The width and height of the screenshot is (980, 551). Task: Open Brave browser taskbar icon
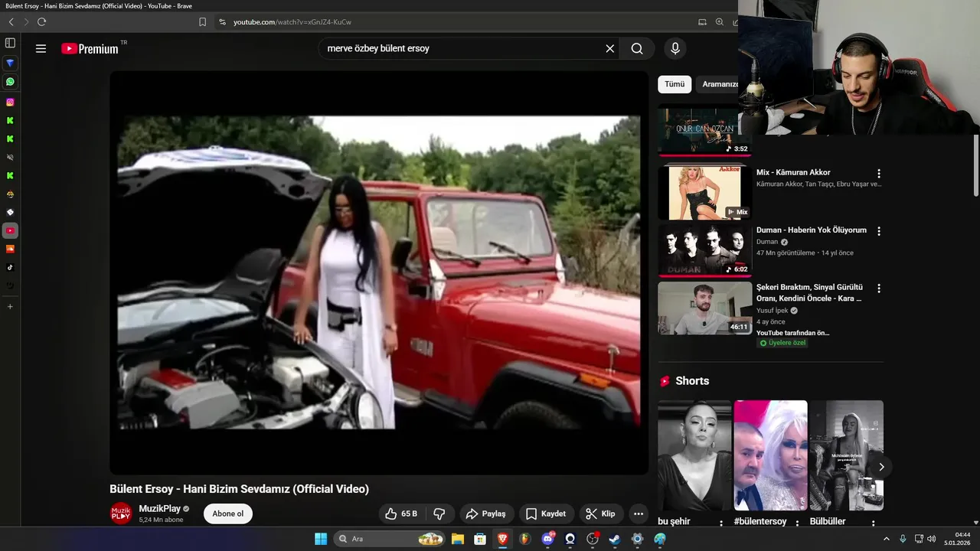[502, 539]
